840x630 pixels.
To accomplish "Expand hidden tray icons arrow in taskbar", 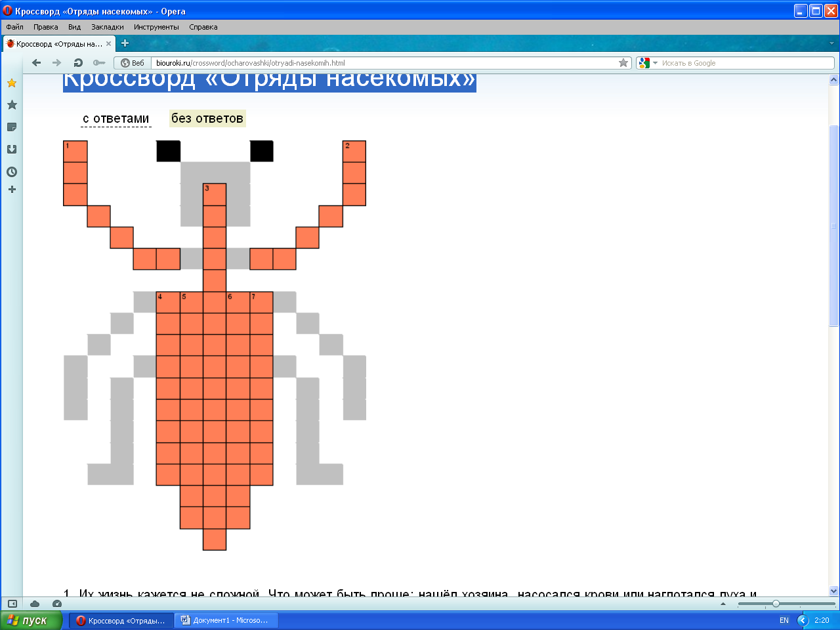I will point(803,620).
